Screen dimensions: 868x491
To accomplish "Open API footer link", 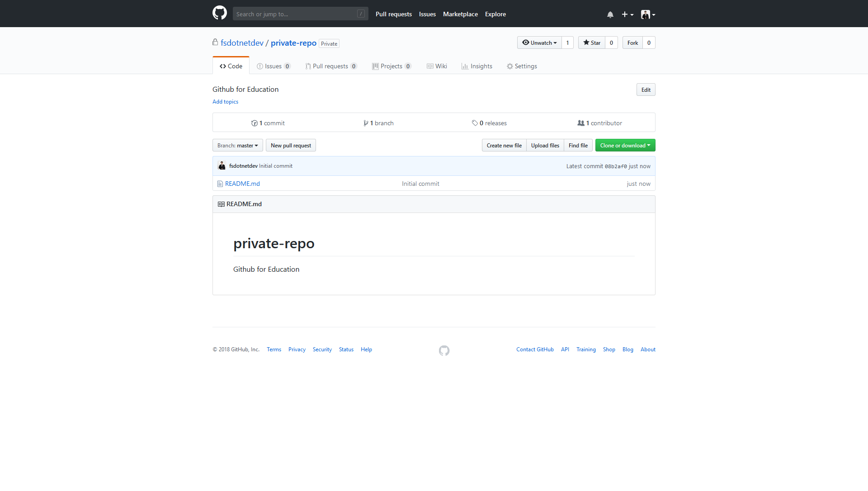I will click(x=565, y=349).
